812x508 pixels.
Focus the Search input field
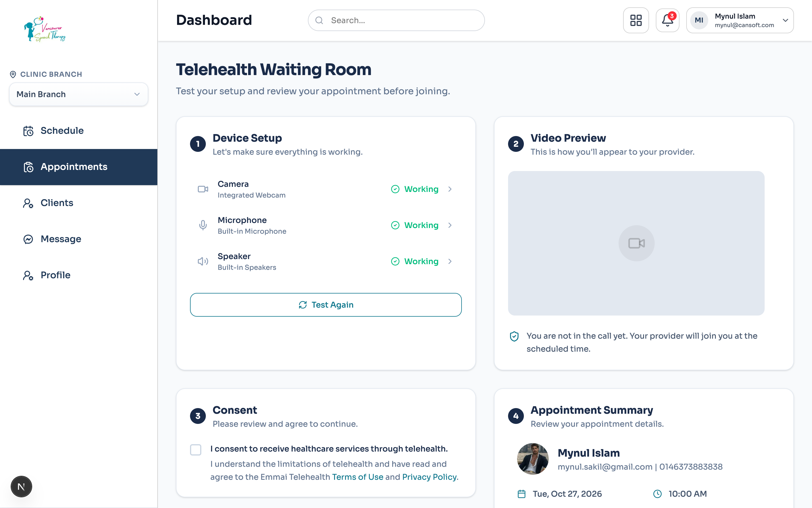pos(396,20)
